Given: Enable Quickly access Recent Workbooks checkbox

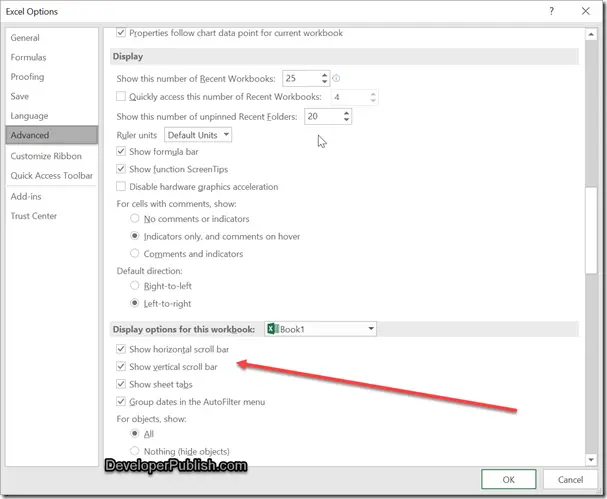Looking at the screenshot, I should pyautogui.click(x=121, y=96).
